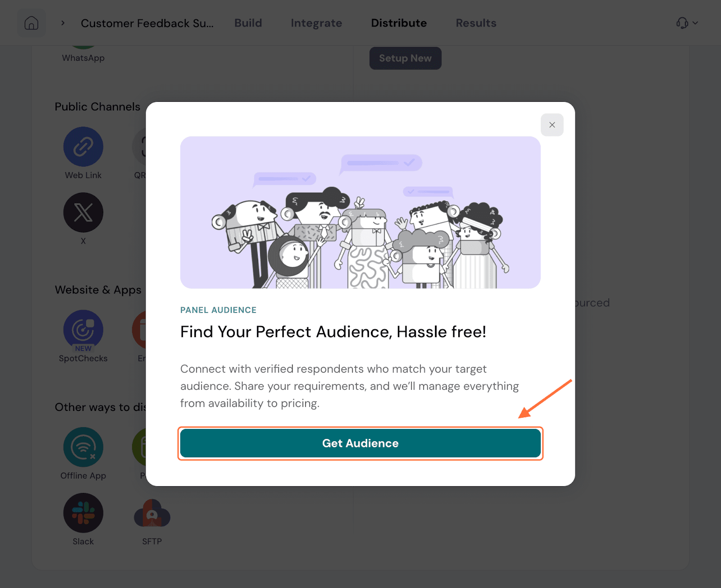
Task: Open the Web Link channel icon
Action: (83, 147)
